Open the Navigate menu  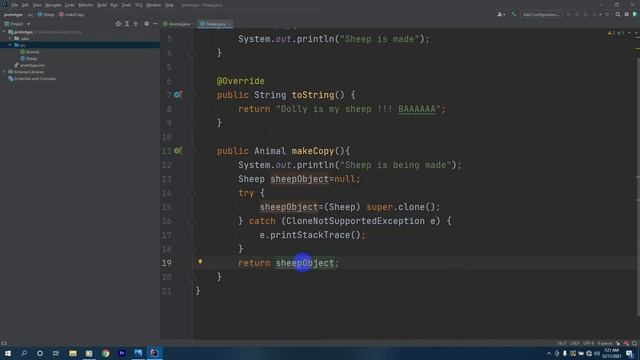53,5
